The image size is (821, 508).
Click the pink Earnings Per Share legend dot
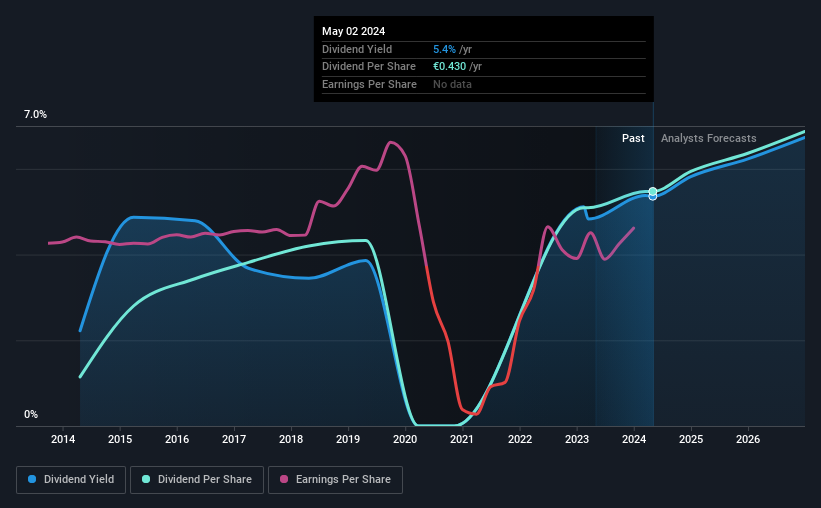pos(284,479)
